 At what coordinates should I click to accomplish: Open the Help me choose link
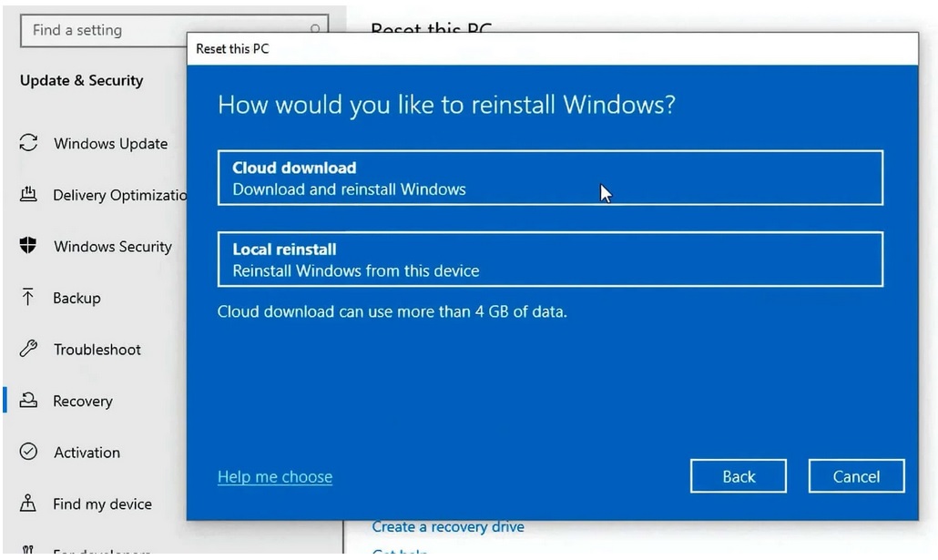pos(275,477)
